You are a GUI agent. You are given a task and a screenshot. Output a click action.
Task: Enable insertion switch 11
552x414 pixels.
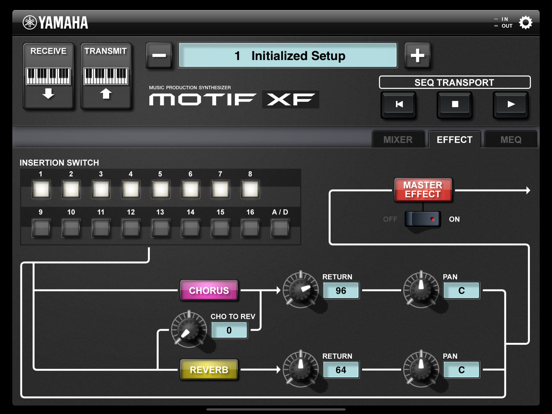click(101, 228)
